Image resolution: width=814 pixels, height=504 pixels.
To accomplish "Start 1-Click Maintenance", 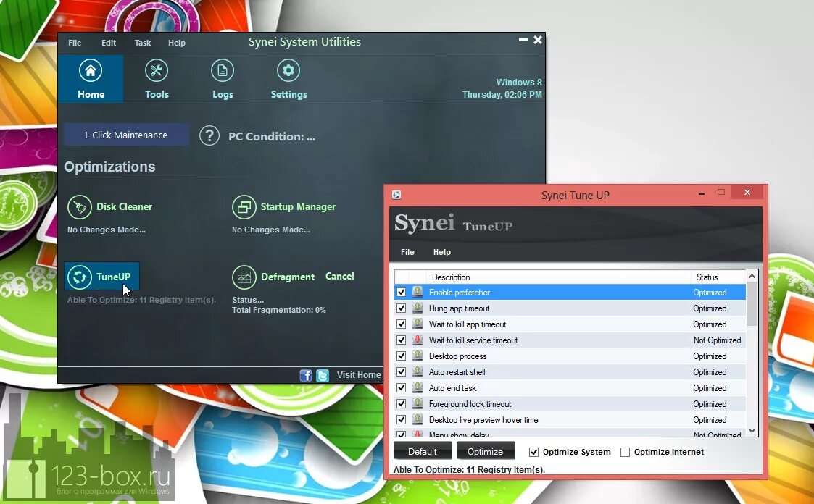I will [x=126, y=135].
